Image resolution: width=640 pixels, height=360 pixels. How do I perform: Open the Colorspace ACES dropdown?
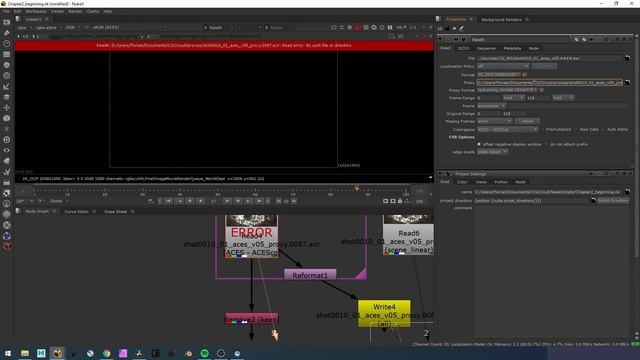[x=508, y=129]
